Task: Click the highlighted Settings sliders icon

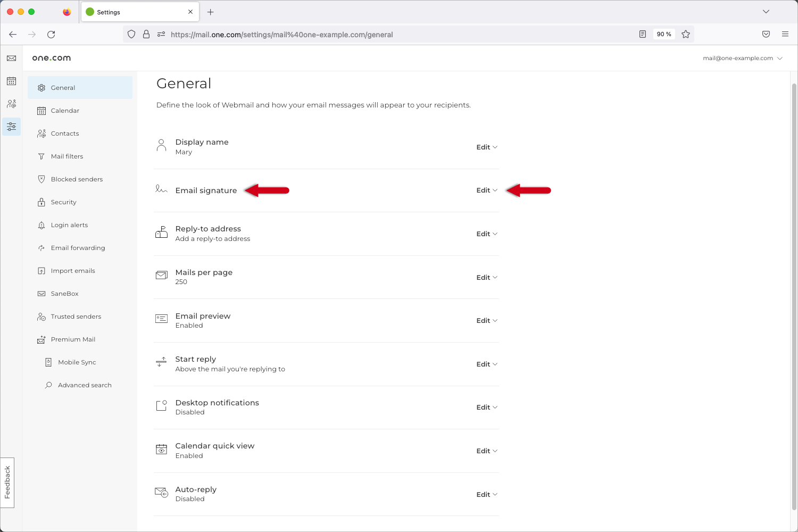Action: pyautogui.click(x=11, y=127)
